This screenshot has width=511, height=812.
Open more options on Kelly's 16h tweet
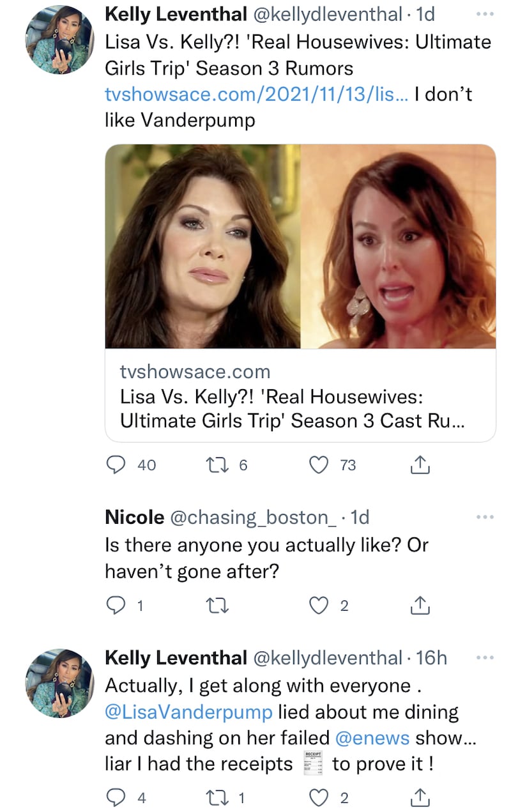[485, 657]
